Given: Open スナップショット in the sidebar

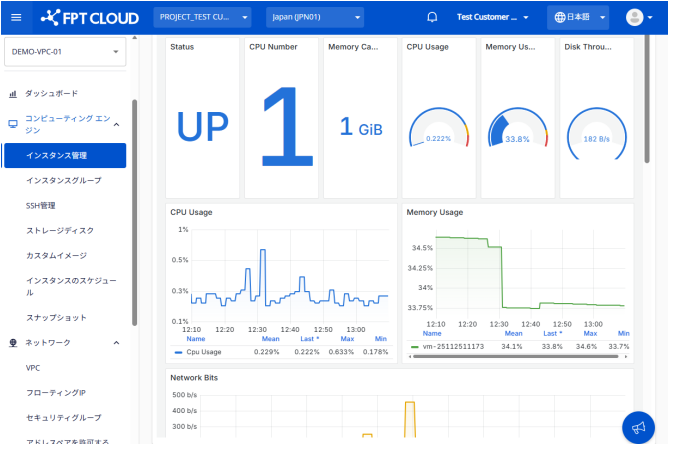Looking at the screenshot, I should click(56, 317).
